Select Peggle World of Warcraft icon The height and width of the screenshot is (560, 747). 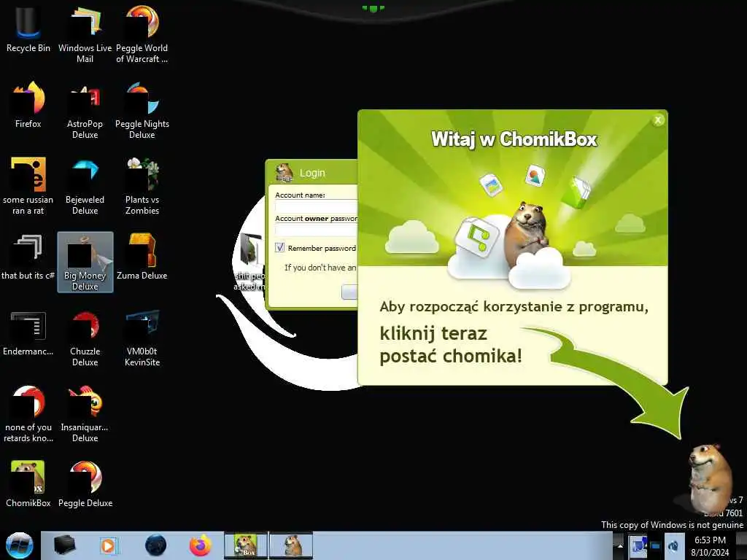pyautogui.click(x=142, y=34)
